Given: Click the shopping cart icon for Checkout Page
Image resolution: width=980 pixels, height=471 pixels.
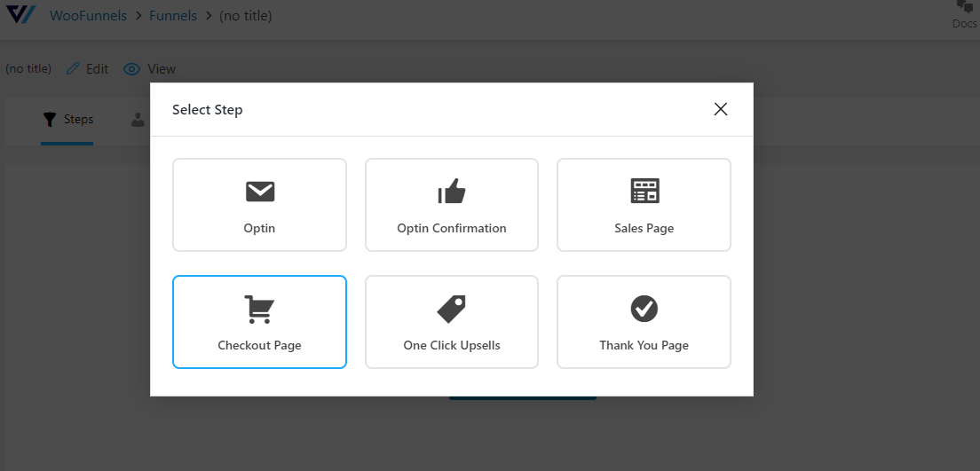Looking at the screenshot, I should (259, 310).
